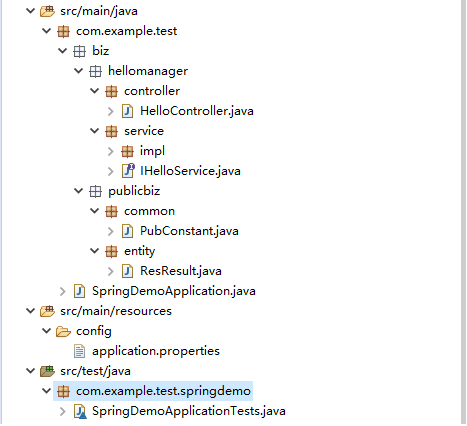
Task: Select the com.example.test.springdemo package
Action: 163,391
